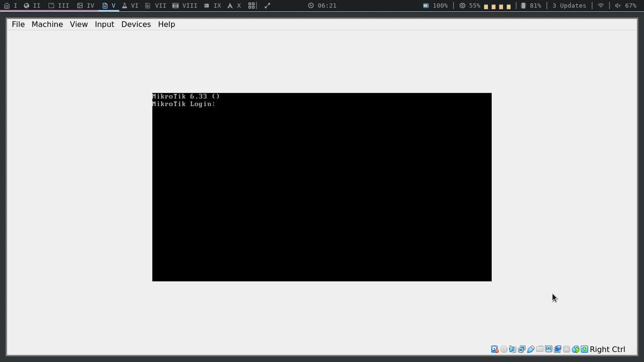
Task: Click the Right Ctrl host key label
Action: tap(607, 349)
